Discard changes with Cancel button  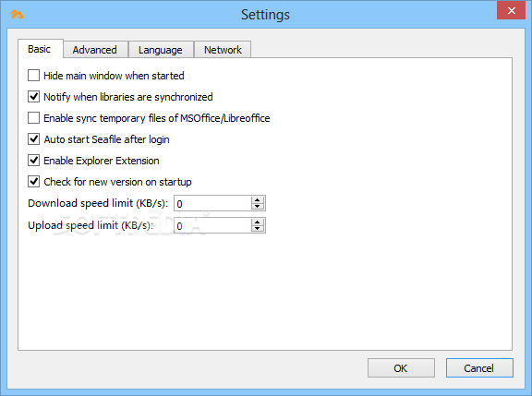[x=479, y=368]
